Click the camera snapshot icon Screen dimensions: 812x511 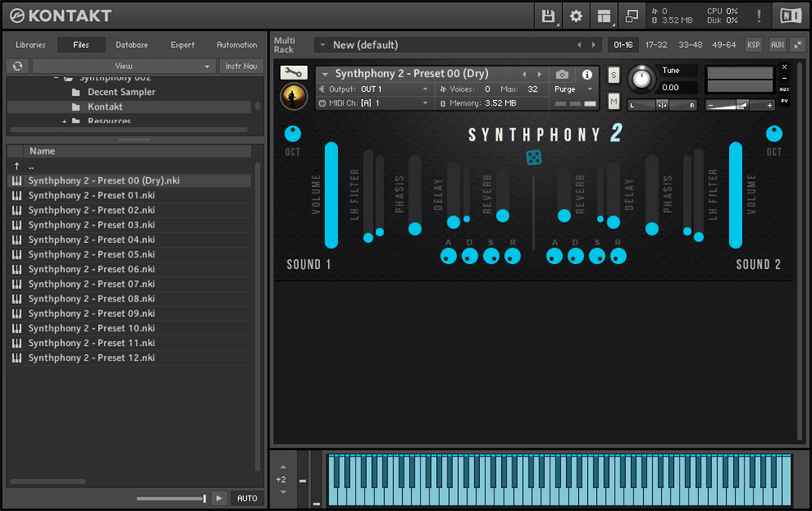coord(562,75)
